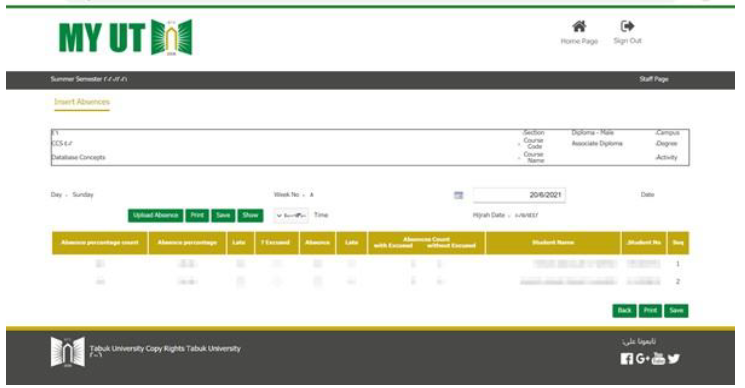Open the YouTube icon in footer
This screenshot has height=388, width=745.
coord(658,358)
